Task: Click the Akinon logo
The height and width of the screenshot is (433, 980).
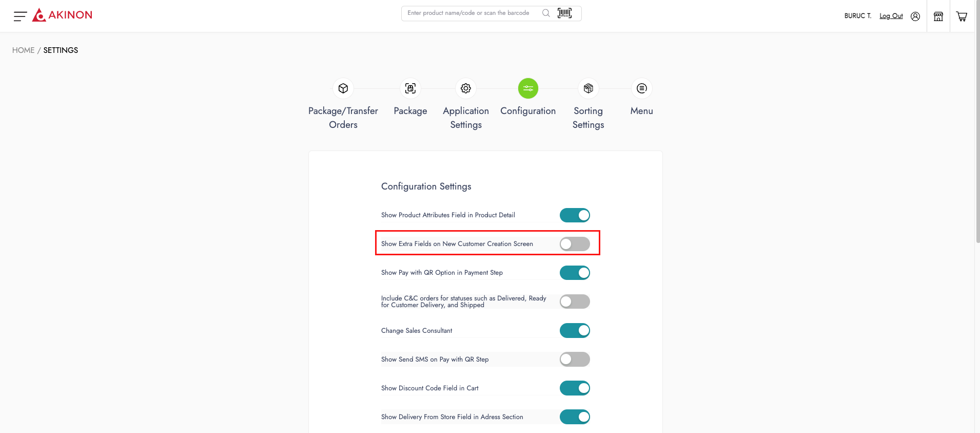Action: click(63, 15)
